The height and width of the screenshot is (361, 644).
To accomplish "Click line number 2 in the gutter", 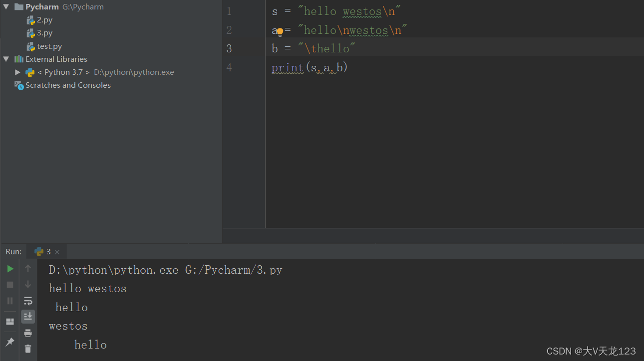I will [229, 30].
